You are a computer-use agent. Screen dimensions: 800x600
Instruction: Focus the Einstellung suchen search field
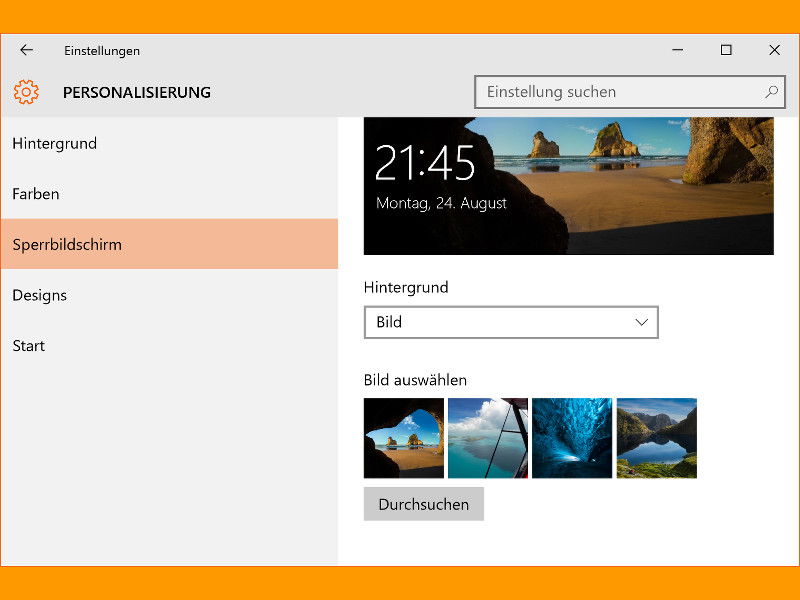point(630,92)
